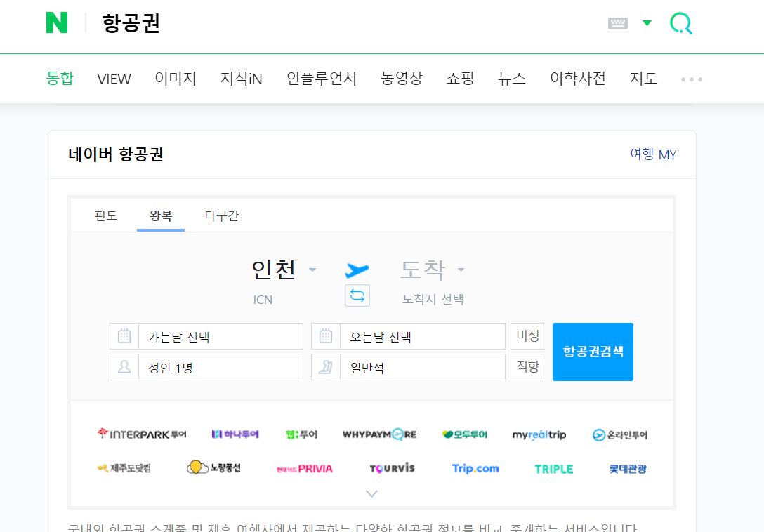Go to the 지식iN tab
The width and height of the screenshot is (764, 532).
point(241,78)
